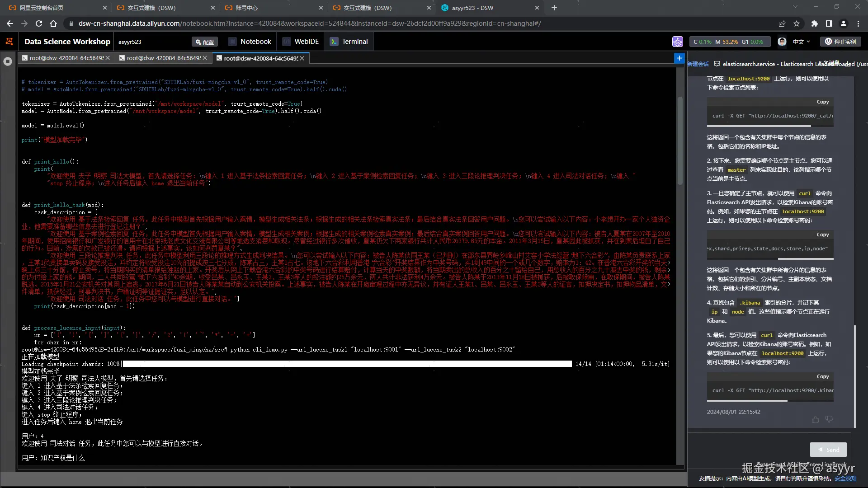868x488 pixels.
Task: Click the 新建会话 new conversation link
Action: click(x=698, y=64)
